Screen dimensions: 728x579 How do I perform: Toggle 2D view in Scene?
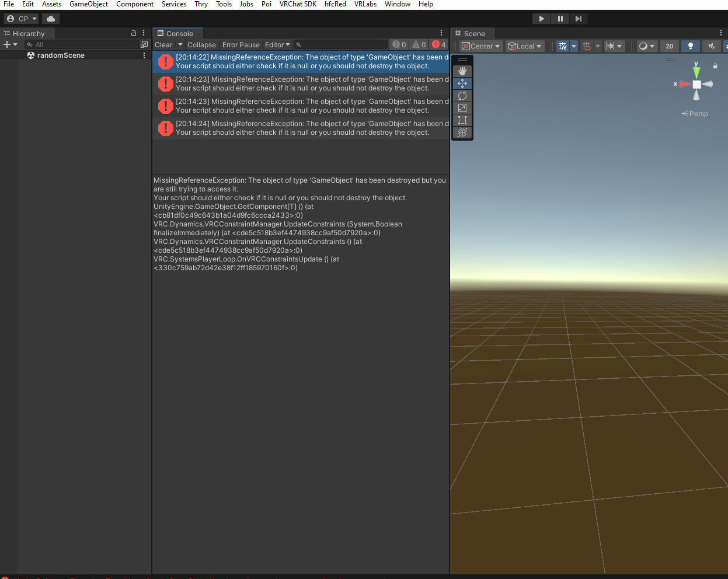pos(670,46)
